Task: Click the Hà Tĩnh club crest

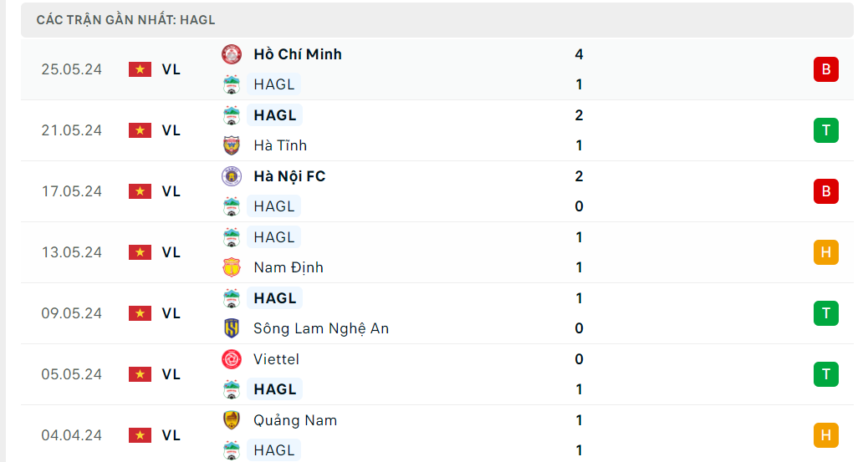Action: [232, 145]
